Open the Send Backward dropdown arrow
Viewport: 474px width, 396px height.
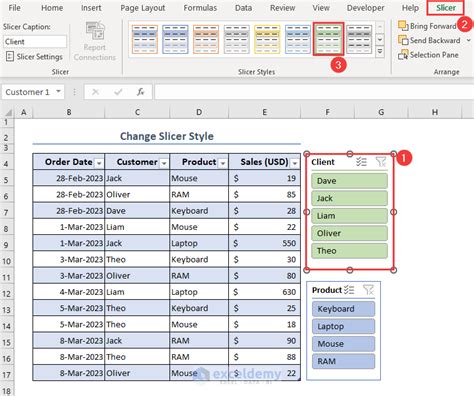tap(469, 40)
